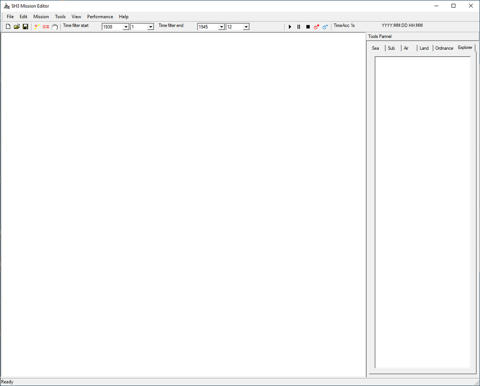Image resolution: width=480 pixels, height=386 pixels.
Task: Click the blue time acceleration icon
Action: coord(325,27)
